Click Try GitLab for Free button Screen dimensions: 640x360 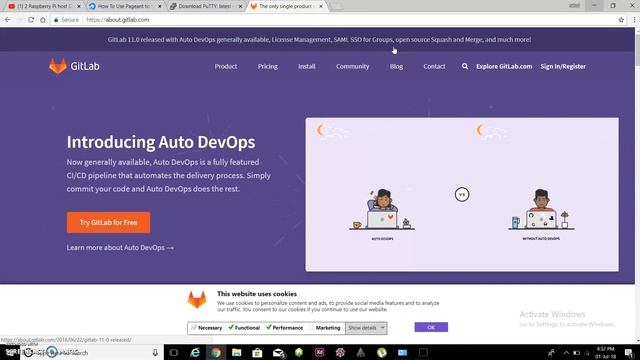(109, 222)
